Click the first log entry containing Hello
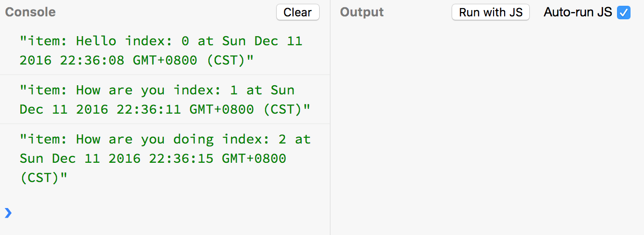Viewport: 644px width, 235px height. pyautogui.click(x=165, y=51)
